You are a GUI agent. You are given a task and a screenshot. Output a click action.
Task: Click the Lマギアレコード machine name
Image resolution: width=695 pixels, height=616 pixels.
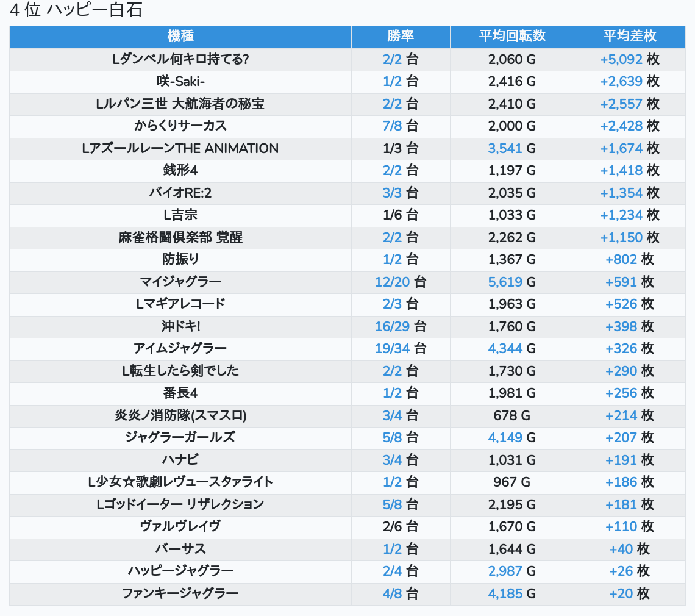click(x=180, y=304)
